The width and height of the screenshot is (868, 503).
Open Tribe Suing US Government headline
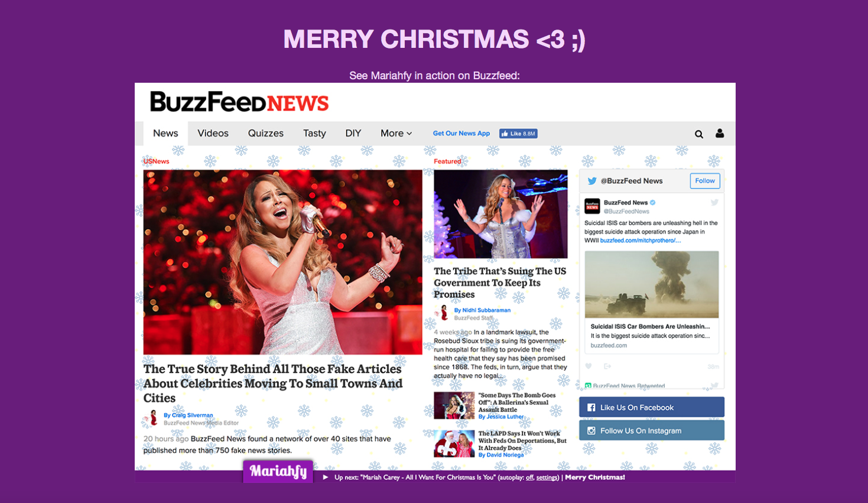[x=500, y=283]
